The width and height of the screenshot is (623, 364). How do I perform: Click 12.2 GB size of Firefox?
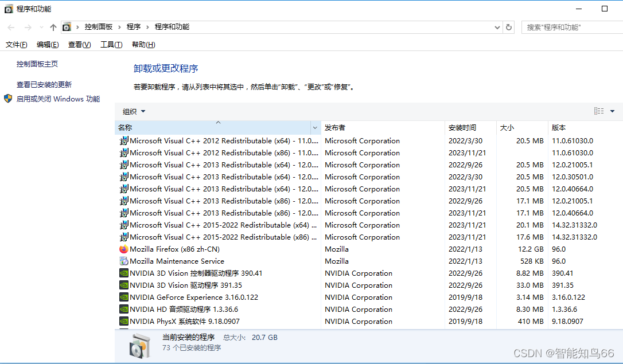[531, 249]
